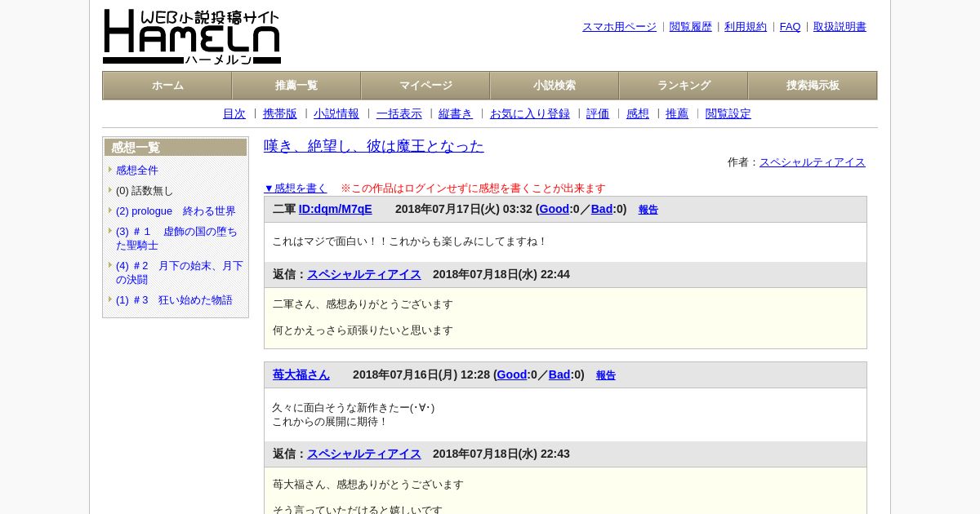Open the 捜索掲示板 tab
The image size is (980, 514).
813,86
